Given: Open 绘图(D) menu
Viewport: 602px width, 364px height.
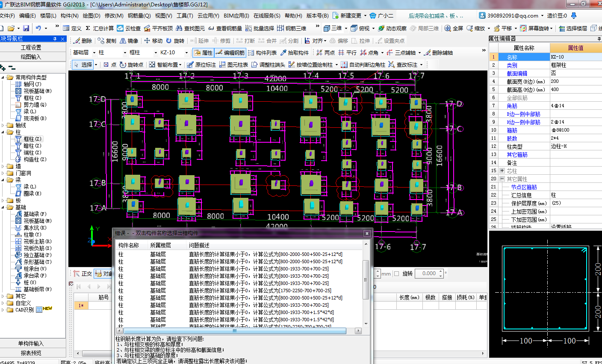Looking at the screenshot, I should coord(91,16).
